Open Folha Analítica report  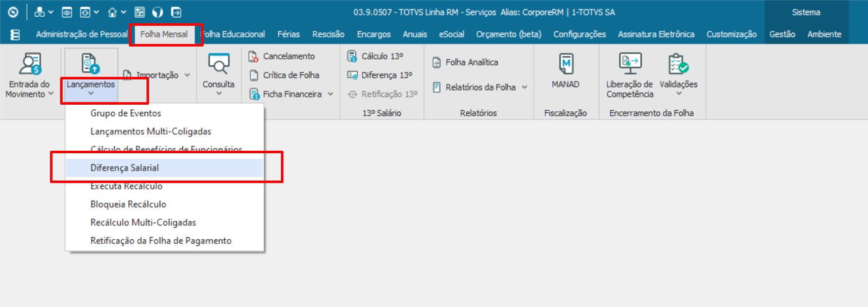point(472,62)
